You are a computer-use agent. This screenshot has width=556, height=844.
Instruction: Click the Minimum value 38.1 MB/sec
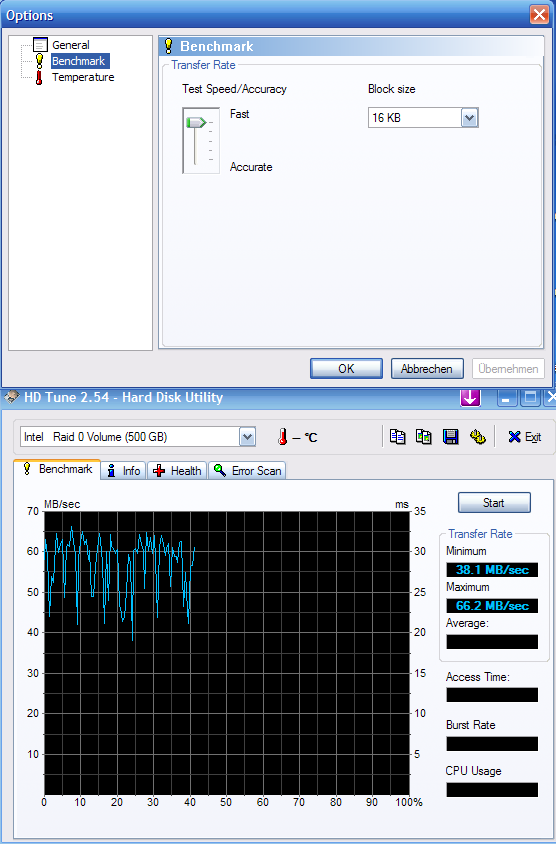492,569
